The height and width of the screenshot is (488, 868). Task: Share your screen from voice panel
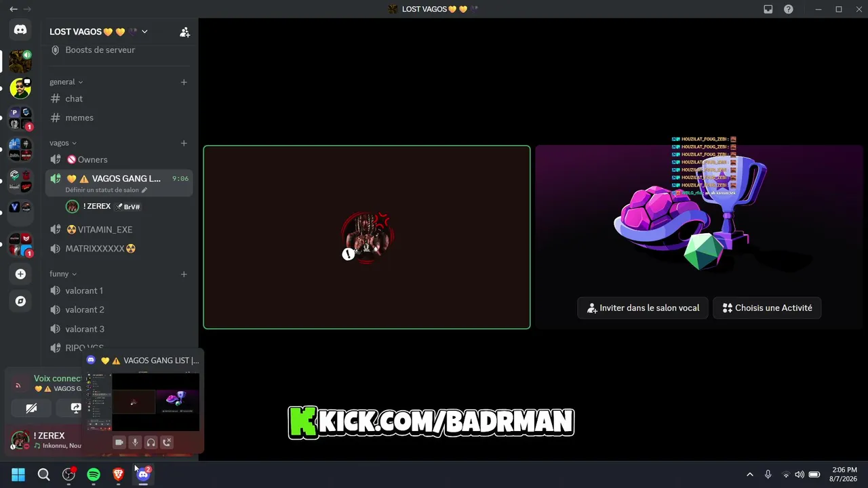coord(75,408)
